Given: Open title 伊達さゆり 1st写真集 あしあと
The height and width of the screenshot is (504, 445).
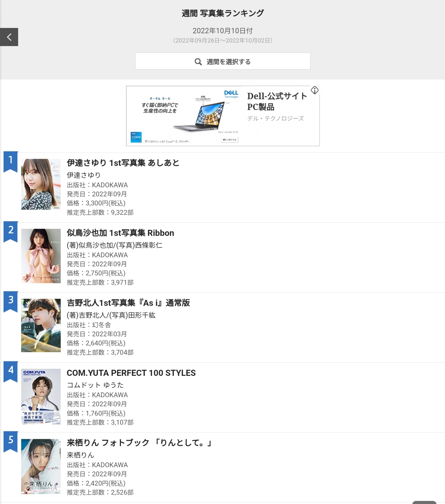Looking at the screenshot, I should 123,163.
